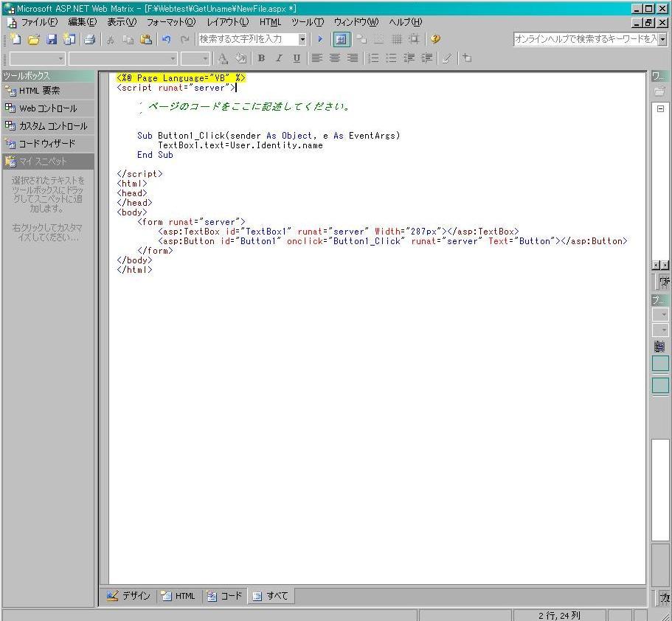The image size is (672, 621).
Task: Save the current file with the floppy icon
Action: (x=52, y=39)
